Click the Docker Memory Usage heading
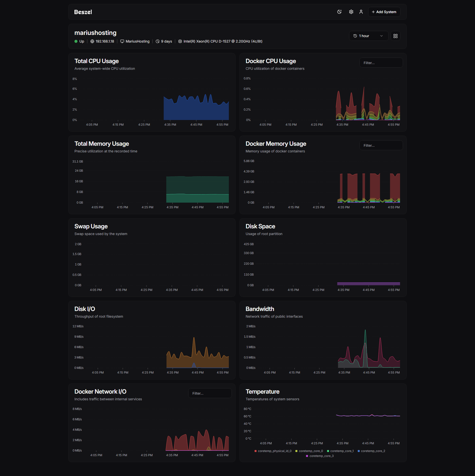The width and height of the screenshot is (475, 476). [x=276, y=144]
